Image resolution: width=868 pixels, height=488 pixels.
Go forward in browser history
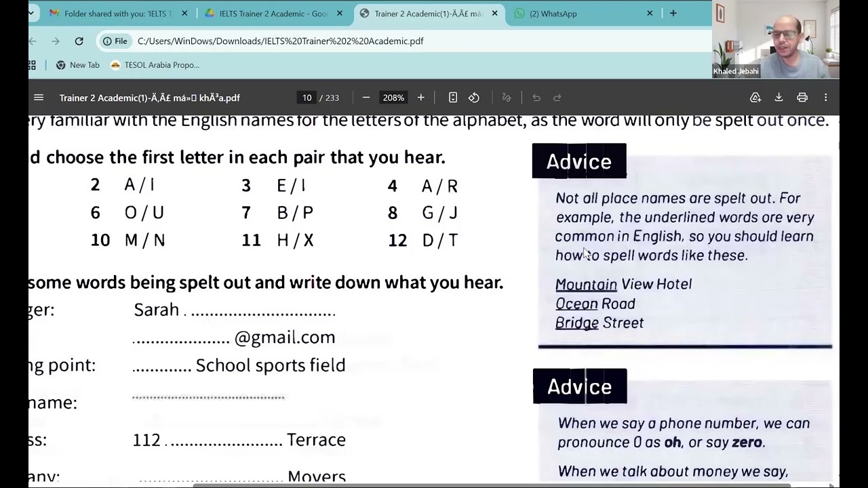pyautogui.click(x=56, y=41)
